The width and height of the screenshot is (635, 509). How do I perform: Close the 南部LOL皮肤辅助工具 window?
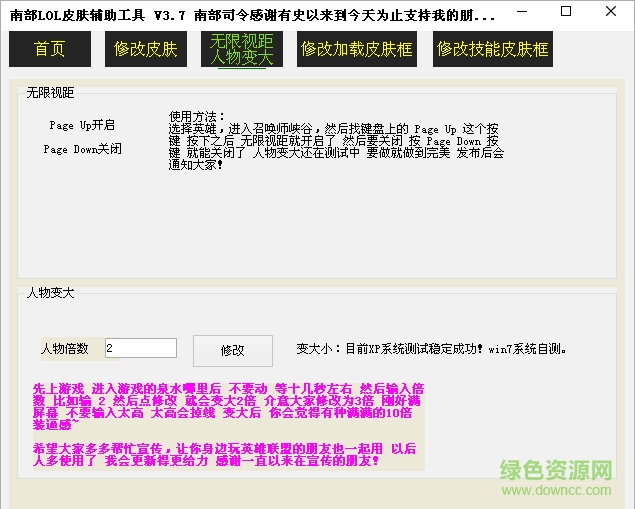point(611,11)
